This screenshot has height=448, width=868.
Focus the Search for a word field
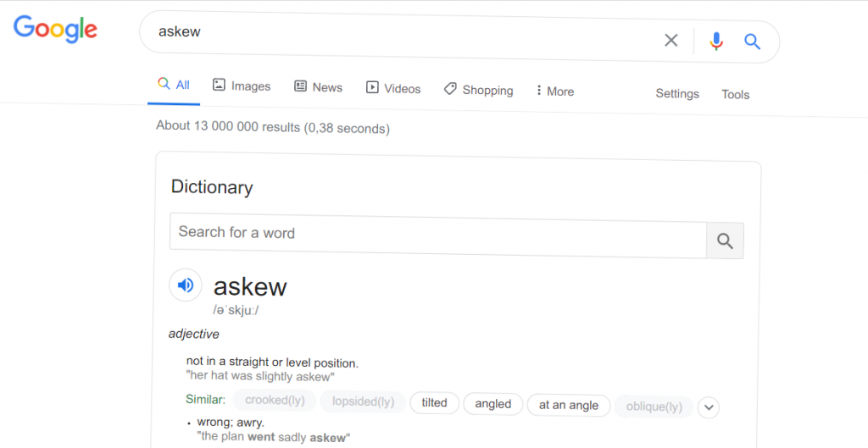pyautogui.click(x=438, y=235)
